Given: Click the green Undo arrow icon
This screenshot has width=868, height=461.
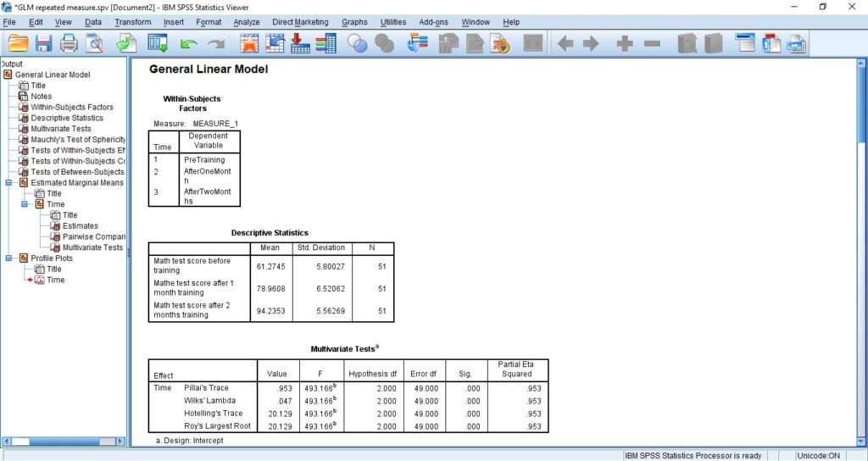Looking at the screenshot, I should pos(188,43).
